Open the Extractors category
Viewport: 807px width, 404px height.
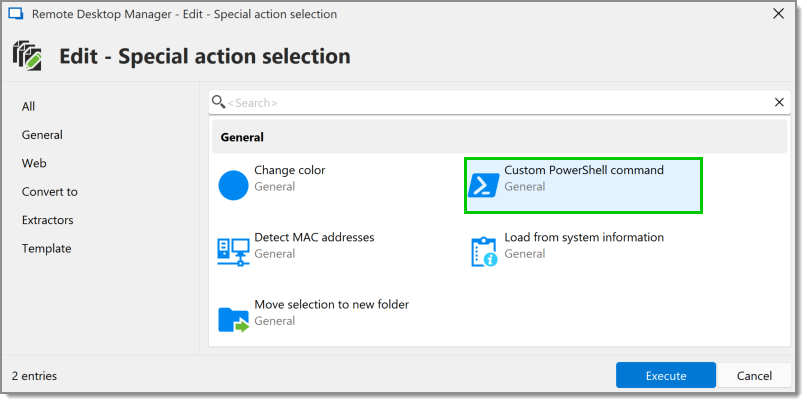[x=47, y=220]
